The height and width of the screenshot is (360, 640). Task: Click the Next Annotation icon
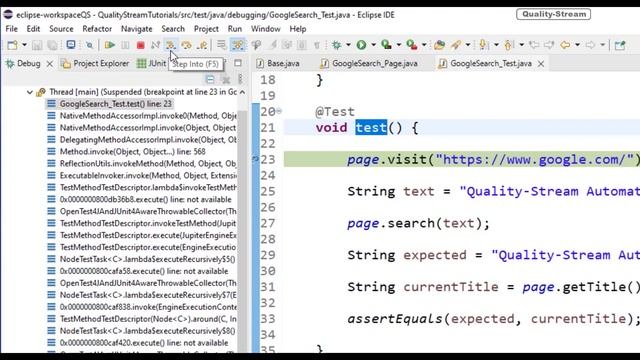click(x=484, y=45)
